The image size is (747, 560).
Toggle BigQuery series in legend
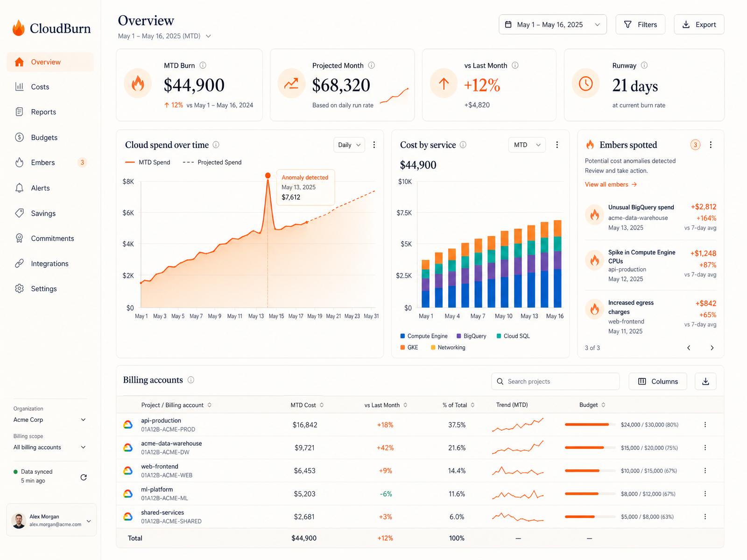pos(471,336)
